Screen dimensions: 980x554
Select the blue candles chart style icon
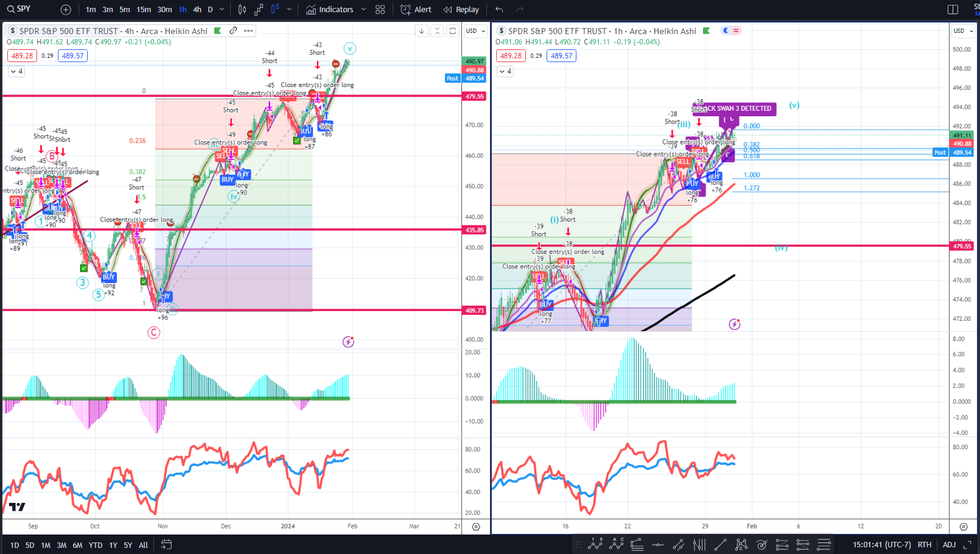coord(275,10)
